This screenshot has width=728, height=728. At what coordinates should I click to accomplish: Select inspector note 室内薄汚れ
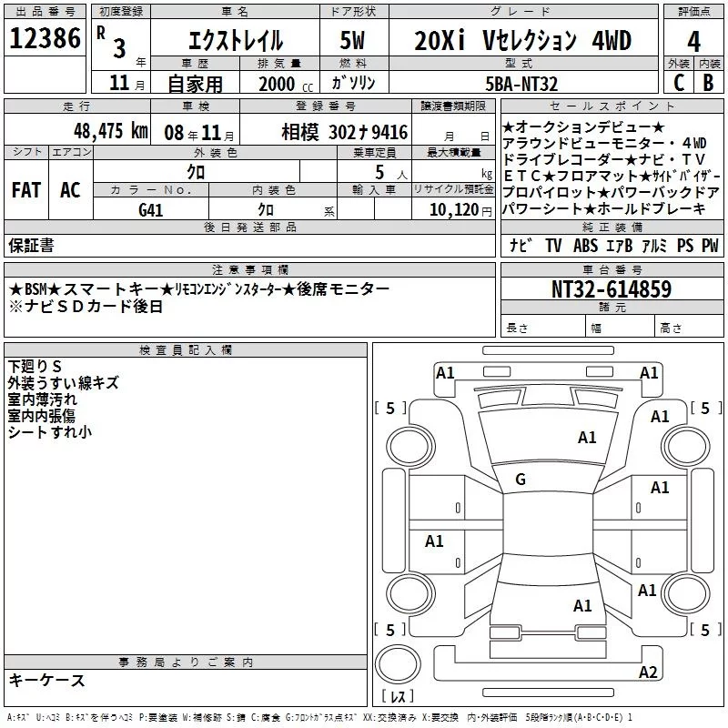(42, 399)
